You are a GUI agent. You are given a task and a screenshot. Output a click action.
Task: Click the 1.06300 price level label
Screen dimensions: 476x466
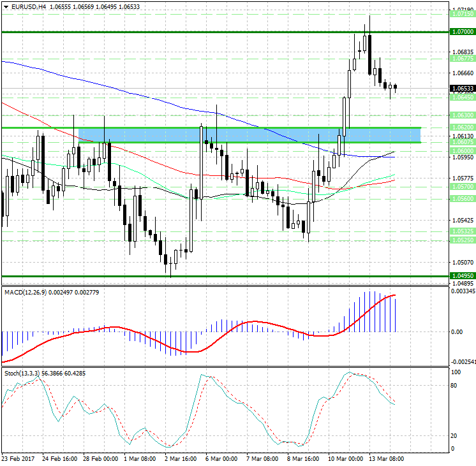tap(461, 115)
